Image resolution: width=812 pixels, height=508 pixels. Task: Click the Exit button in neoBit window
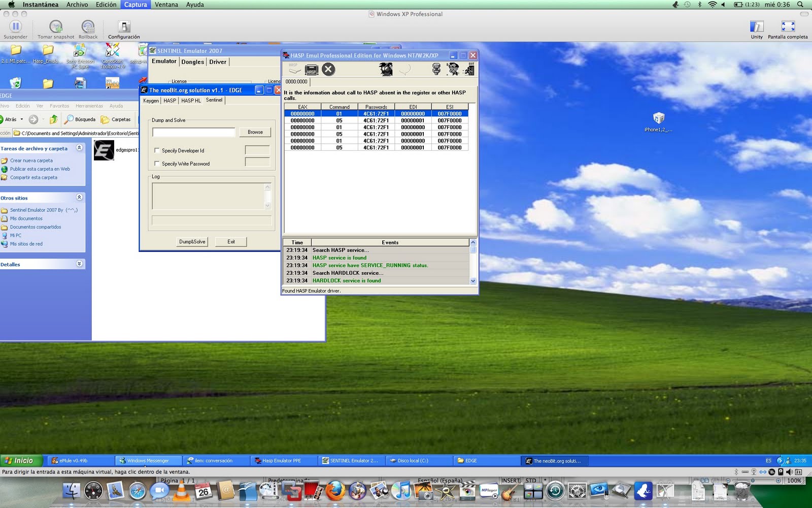pyautogui.click(x=231, y=242)
